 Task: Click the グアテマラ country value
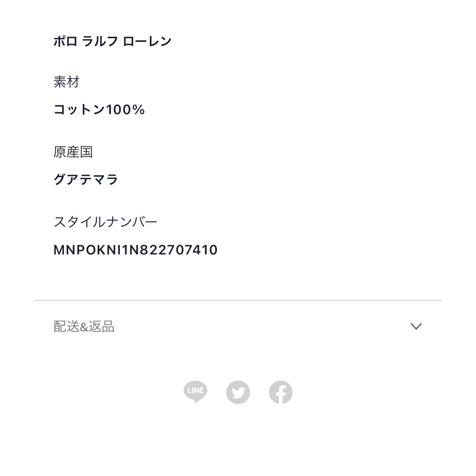click(x=86, y=179)
